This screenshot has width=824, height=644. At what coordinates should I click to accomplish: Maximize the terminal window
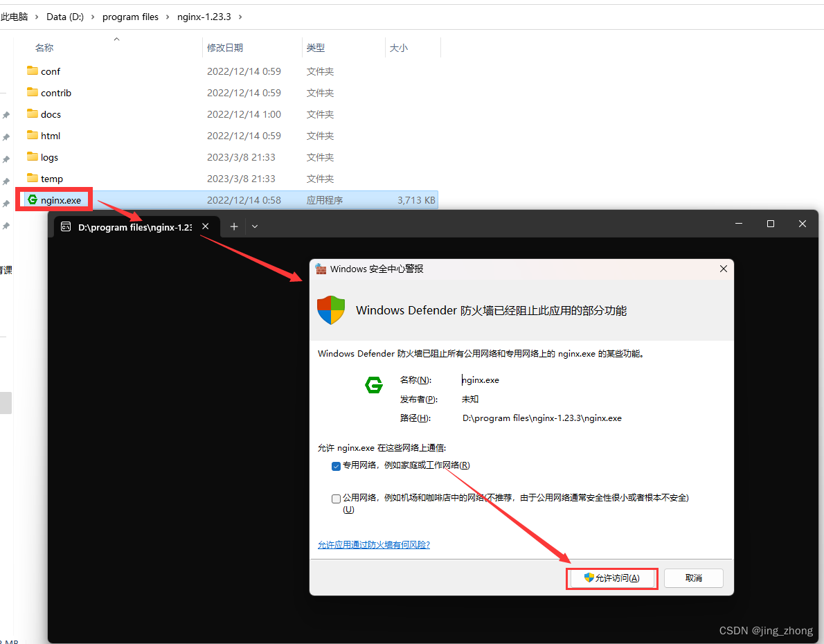771,224
